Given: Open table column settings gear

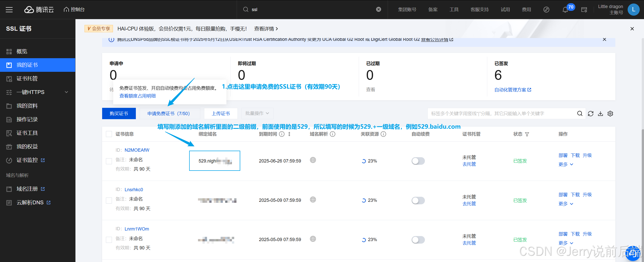Looking at the screenshot, I should pos(610,114).
